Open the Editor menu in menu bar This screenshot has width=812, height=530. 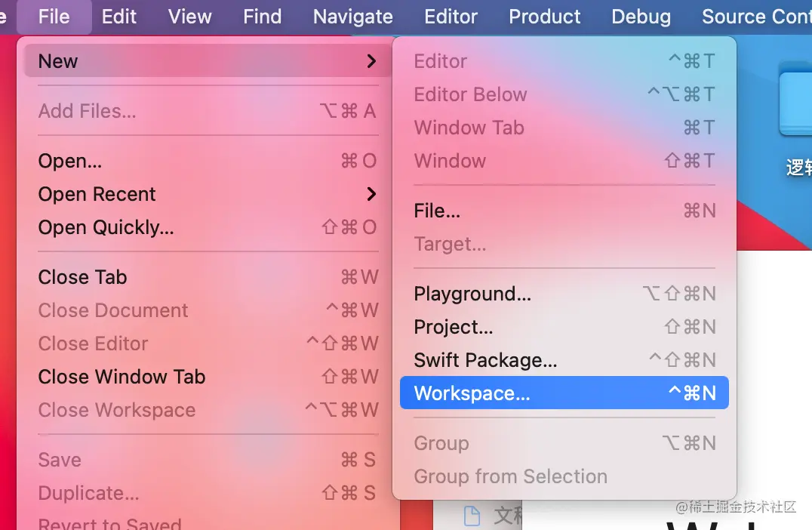pyautogui.click(x=451, y=17)
